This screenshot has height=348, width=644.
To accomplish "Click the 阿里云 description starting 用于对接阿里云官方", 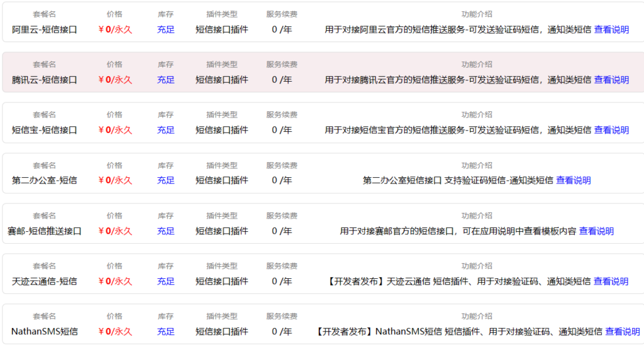I will pos(458,30).
